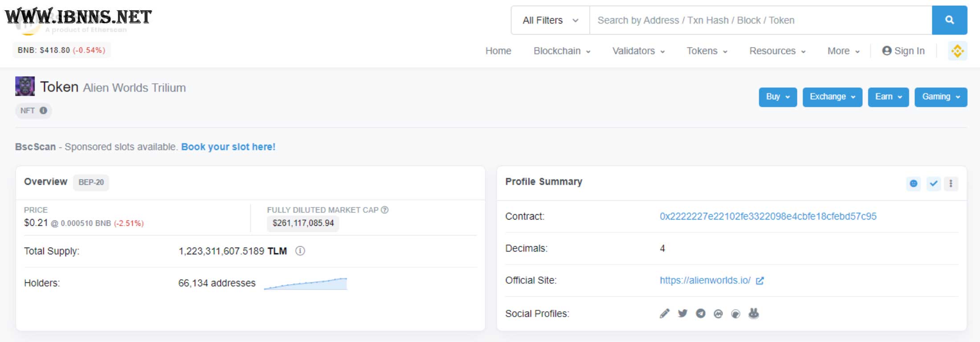Click the total supply value 1,223,311,607.5189
Image resolution: width=980 pixels, height=342 pixels.
[x=221, y=251]
